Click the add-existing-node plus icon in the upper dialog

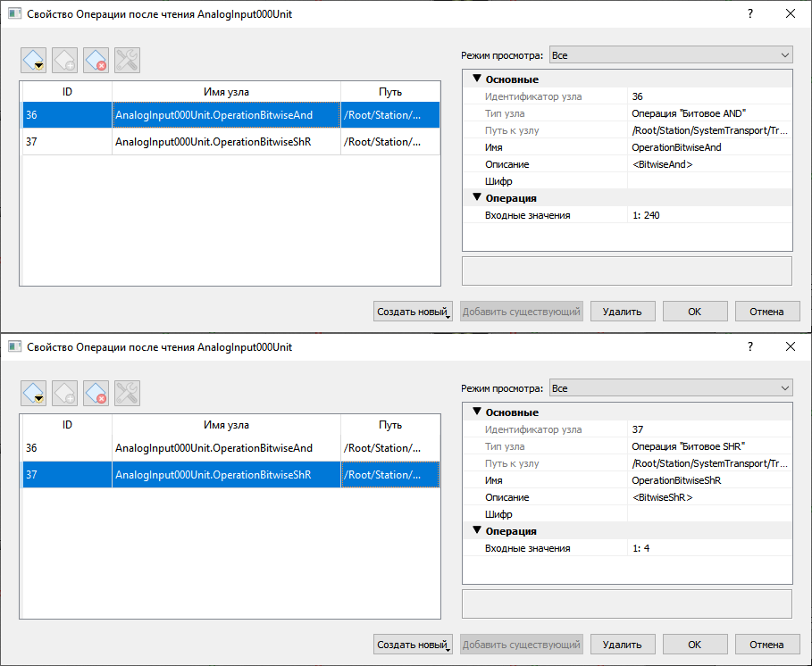(65, 60)
